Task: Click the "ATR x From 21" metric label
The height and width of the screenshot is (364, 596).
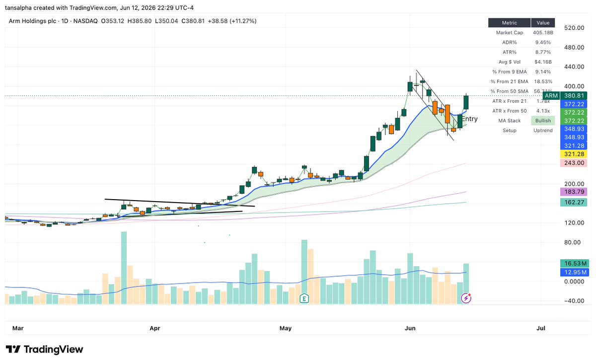Action: click(x=509, y=101)
